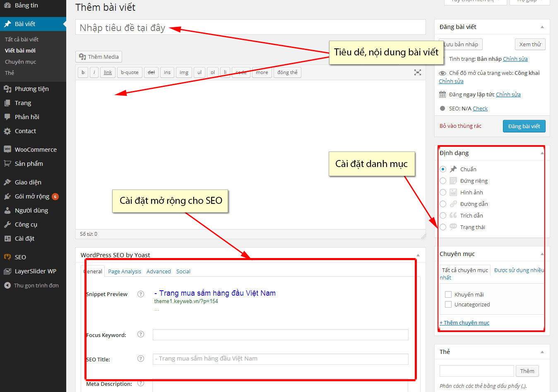
Task: Click the Snippet Preview help icon
Action: click(141, 294)
